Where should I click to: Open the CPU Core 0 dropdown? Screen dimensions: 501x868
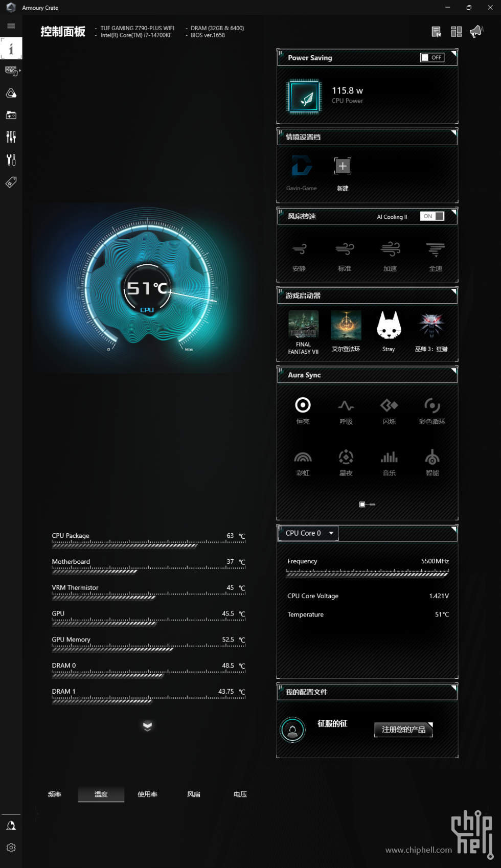308,533
